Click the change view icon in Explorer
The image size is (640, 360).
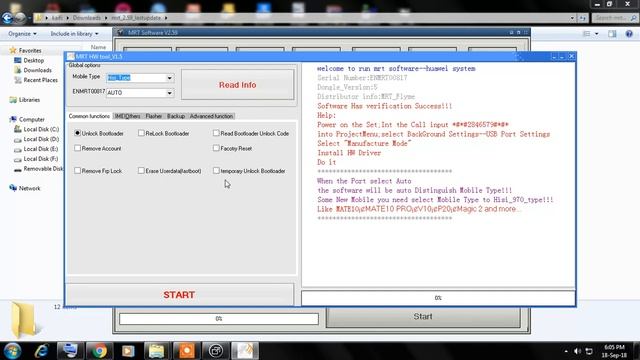tap(587, 34)
